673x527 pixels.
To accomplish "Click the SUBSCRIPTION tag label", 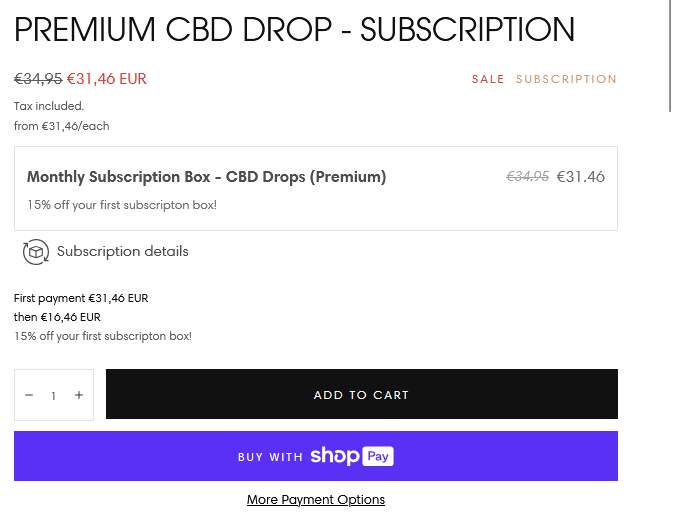I will (567, 79).
